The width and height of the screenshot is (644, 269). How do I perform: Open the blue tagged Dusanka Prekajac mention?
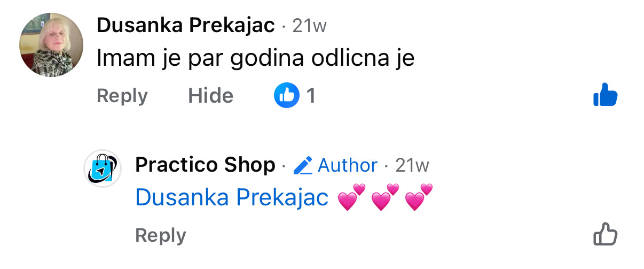point(232,198)
